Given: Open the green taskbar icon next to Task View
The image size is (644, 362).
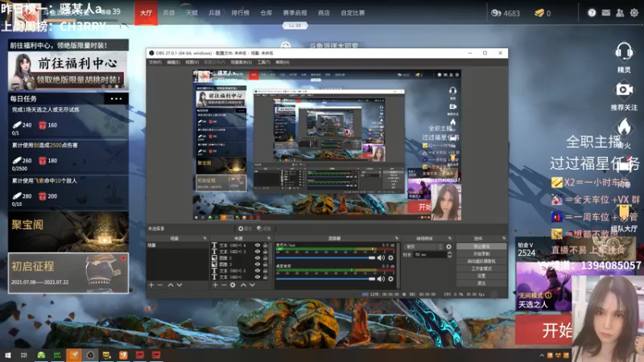Looking at the screenshot, I should tap(41, 355).
